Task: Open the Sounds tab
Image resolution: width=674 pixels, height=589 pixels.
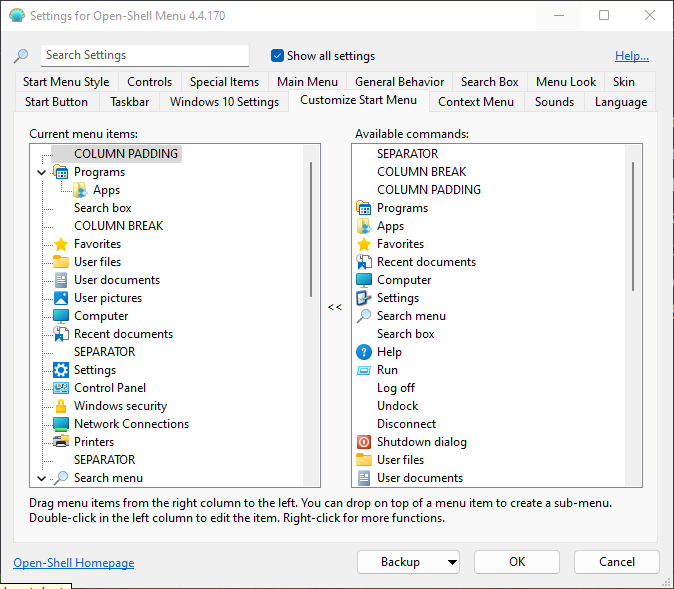Action: click(x=554, y=102)
